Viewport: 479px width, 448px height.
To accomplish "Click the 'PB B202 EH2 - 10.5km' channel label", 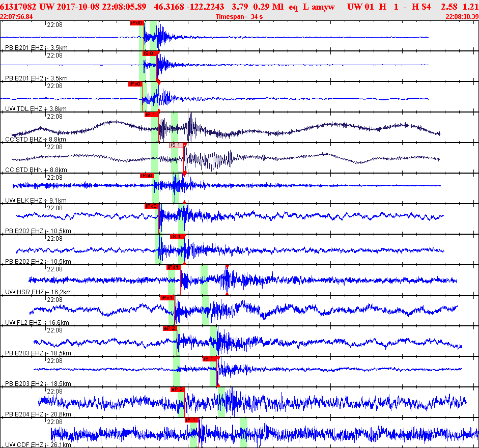I will (38, 262).
